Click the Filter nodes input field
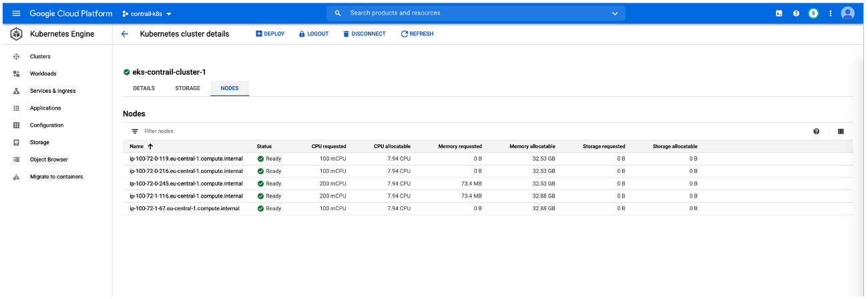 coord(159,131)
